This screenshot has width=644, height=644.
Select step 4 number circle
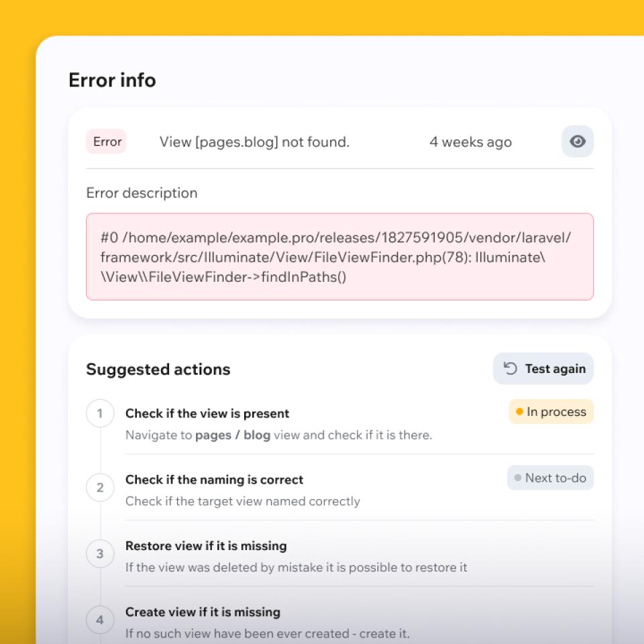click(x=100, y=620)
